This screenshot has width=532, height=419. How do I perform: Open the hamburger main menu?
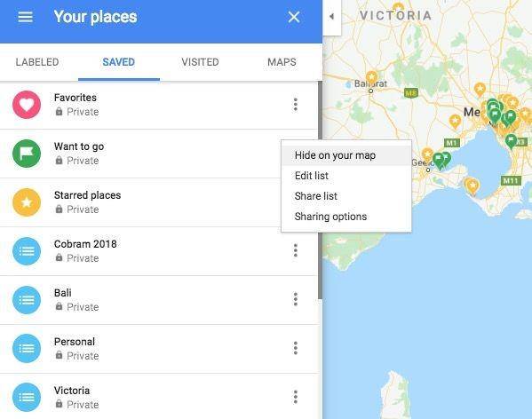(x=26, y=17)
